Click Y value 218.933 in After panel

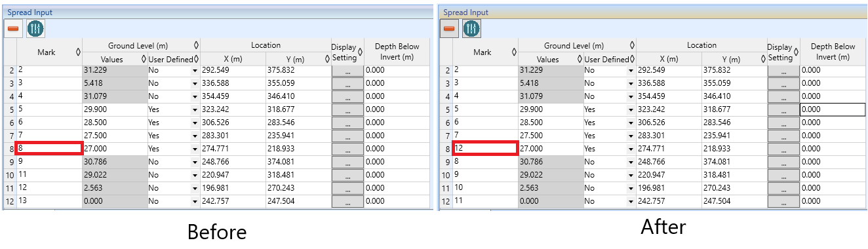(734, 149)
